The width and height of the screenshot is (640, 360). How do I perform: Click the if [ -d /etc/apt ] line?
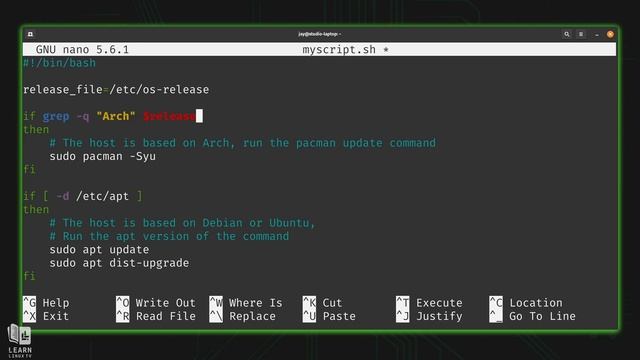83,196
